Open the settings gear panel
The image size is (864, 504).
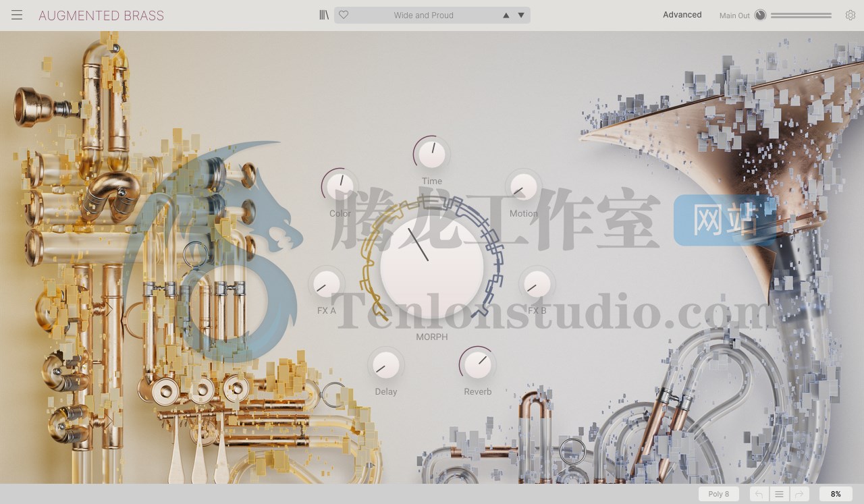850,15
